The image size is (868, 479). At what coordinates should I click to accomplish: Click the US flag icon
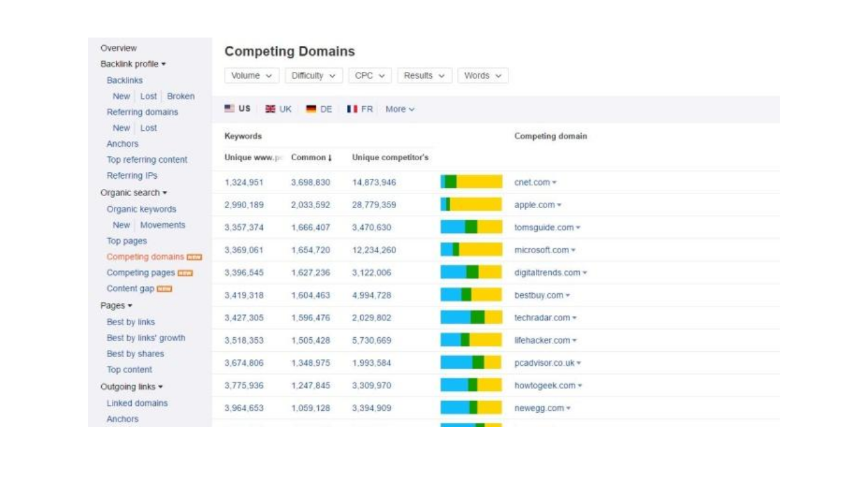pos(230,109)
